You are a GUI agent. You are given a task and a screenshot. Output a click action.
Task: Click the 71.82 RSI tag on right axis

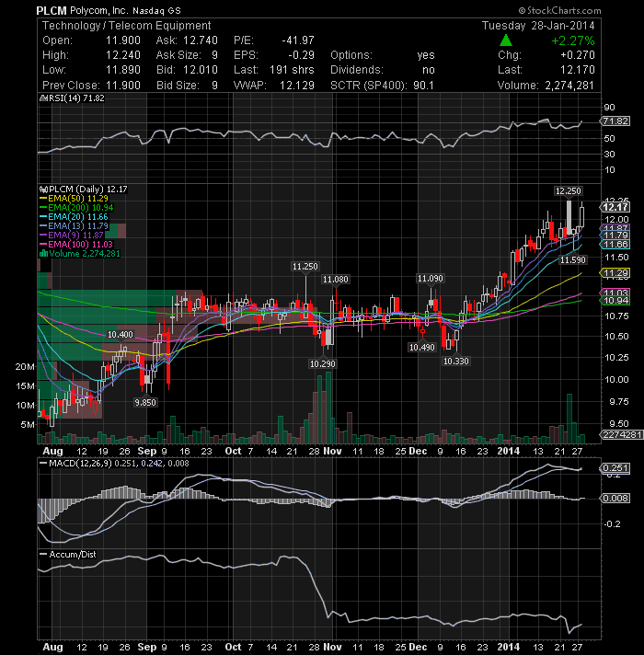coord(615,121)
